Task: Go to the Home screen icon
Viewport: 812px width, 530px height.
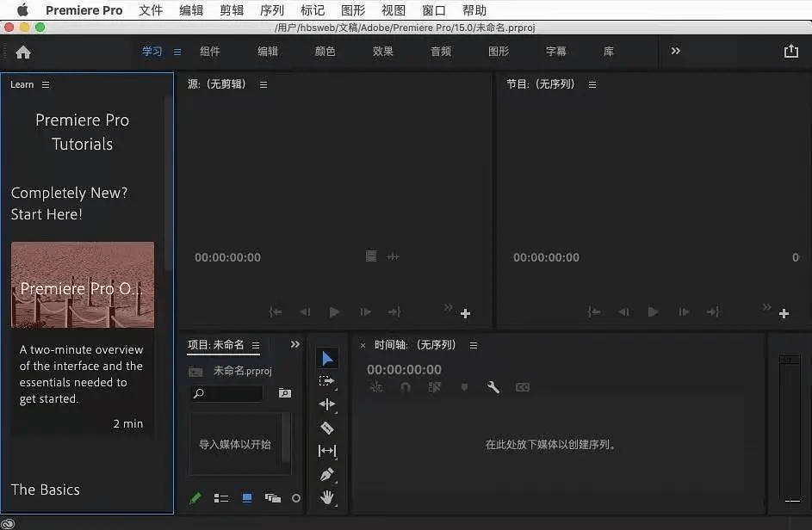Action: click(22, 52)
